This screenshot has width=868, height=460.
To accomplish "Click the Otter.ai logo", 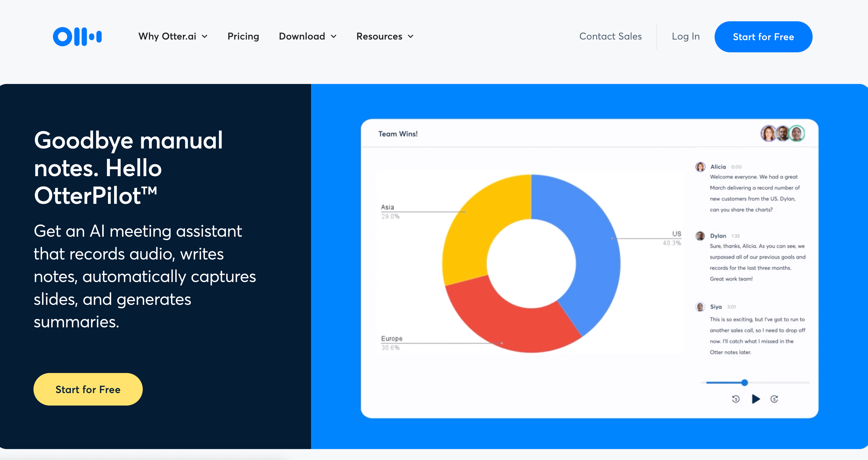I will 77,37.
